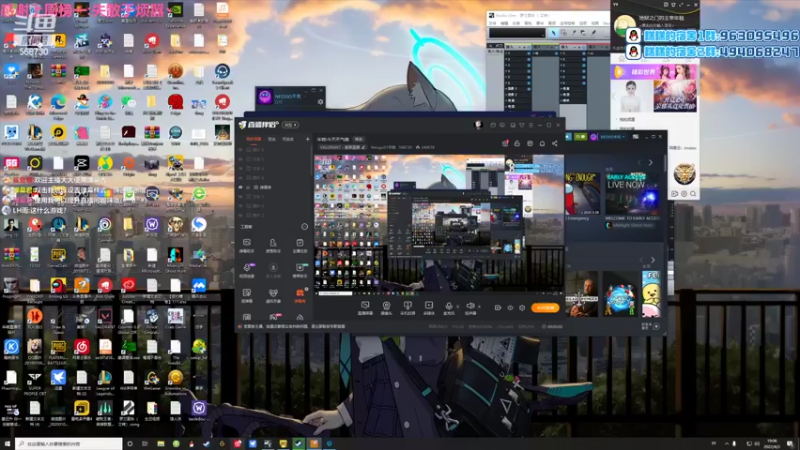The image size is (800, 450).
Task: Add a video source using the play-box icon
Action: [429, 305]
